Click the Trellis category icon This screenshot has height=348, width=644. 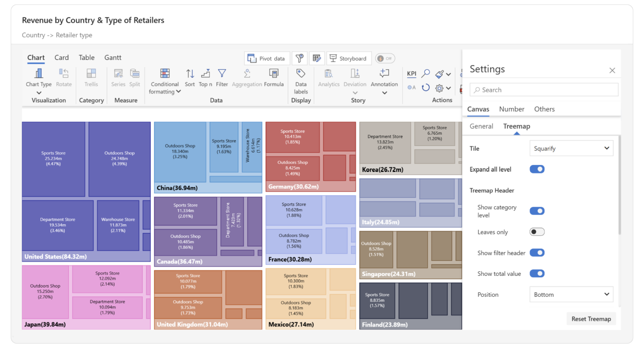coord(91,78)
